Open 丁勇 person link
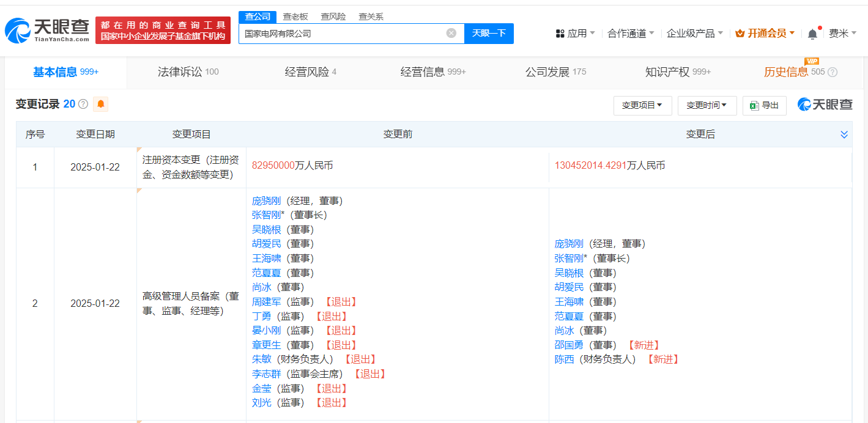The width and height of the screenshot is (868, 423). (262, 316)
